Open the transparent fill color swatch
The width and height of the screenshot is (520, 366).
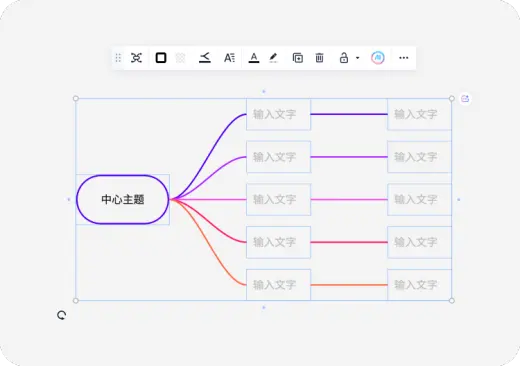(x=180, y=58)
